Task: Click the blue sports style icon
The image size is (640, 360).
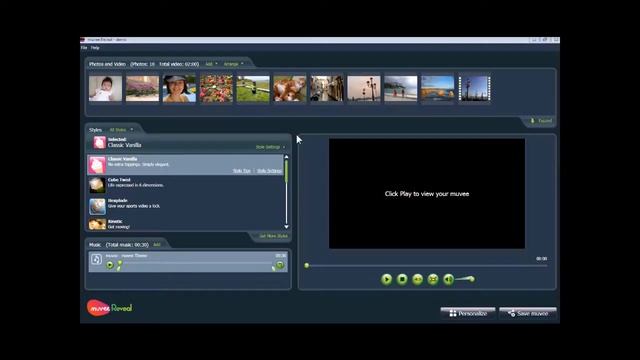Action: [97, 206]
